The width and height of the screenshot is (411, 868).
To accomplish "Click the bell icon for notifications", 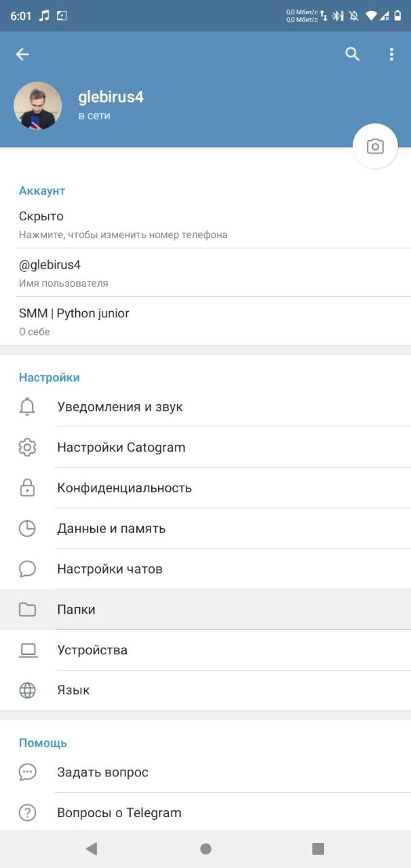I will (27, 407).
